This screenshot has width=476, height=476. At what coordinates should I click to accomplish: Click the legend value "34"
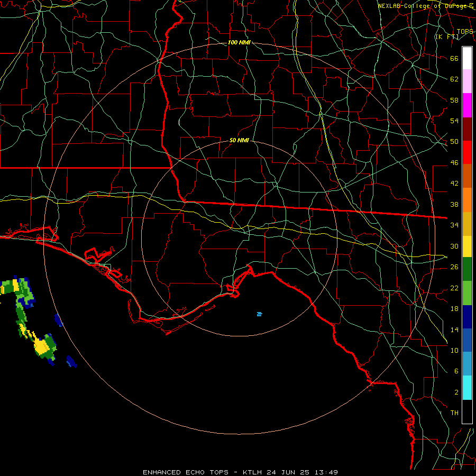454,225
